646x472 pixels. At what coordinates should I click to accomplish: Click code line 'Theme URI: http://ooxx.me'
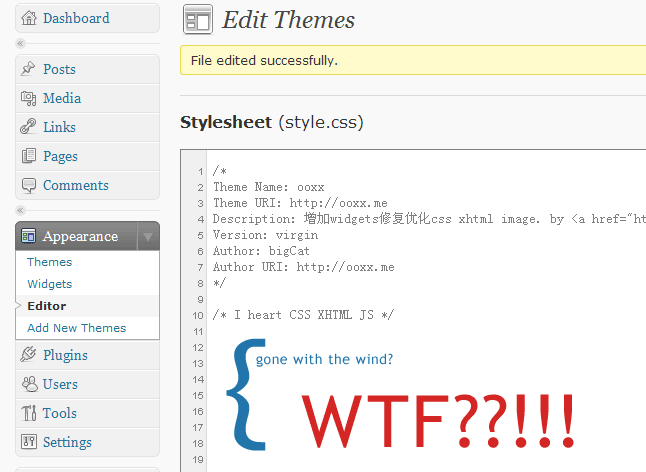[x=300, y=203]
